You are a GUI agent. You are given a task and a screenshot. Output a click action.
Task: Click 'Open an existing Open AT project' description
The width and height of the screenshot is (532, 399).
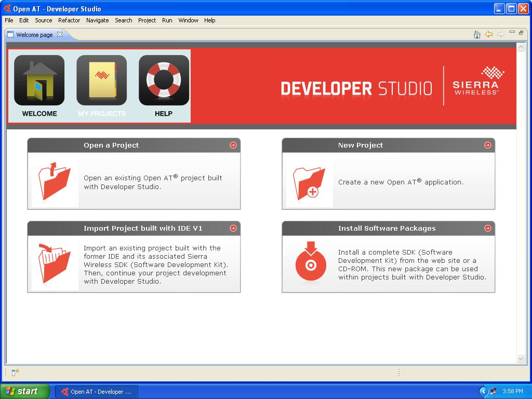(x=153, y=182)
